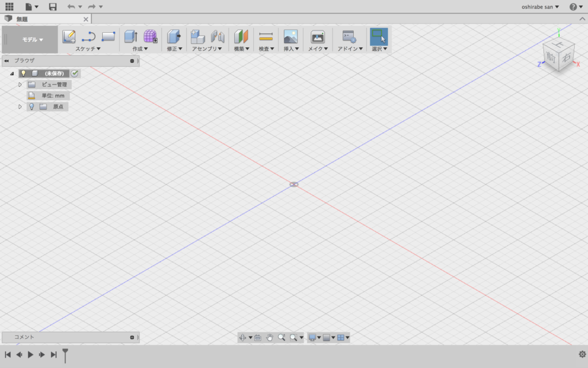Choose the Offset Plane construct tool
Screen dimensions: 588x368
[241, 36]
